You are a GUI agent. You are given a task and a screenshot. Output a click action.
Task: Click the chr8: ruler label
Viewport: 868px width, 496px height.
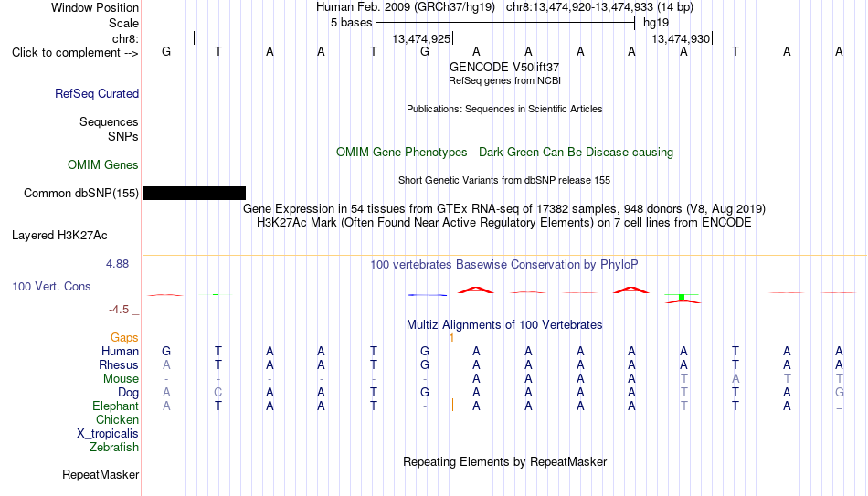125,38
